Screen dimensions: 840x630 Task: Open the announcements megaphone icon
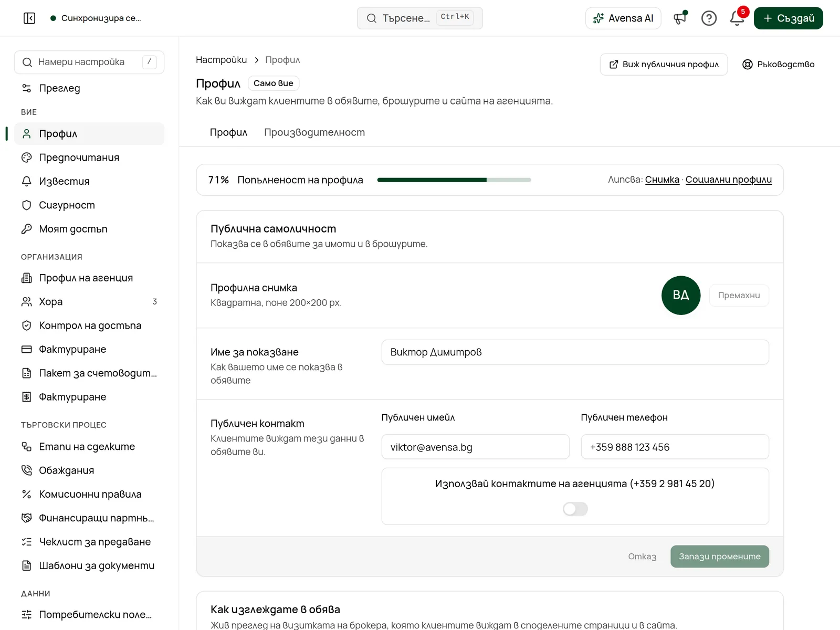680,18
